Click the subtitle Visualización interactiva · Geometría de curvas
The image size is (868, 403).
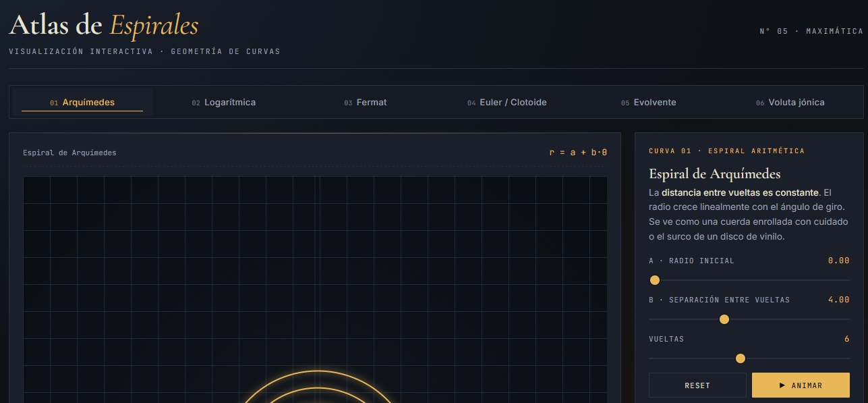pyautogui.click(x=144, y=51)
